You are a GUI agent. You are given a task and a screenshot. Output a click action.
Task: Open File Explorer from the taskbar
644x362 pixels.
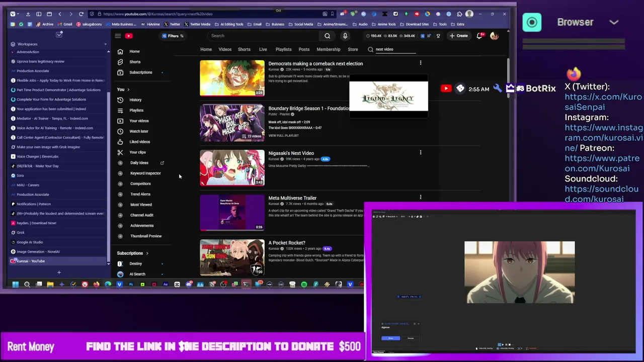pos(50,285)
